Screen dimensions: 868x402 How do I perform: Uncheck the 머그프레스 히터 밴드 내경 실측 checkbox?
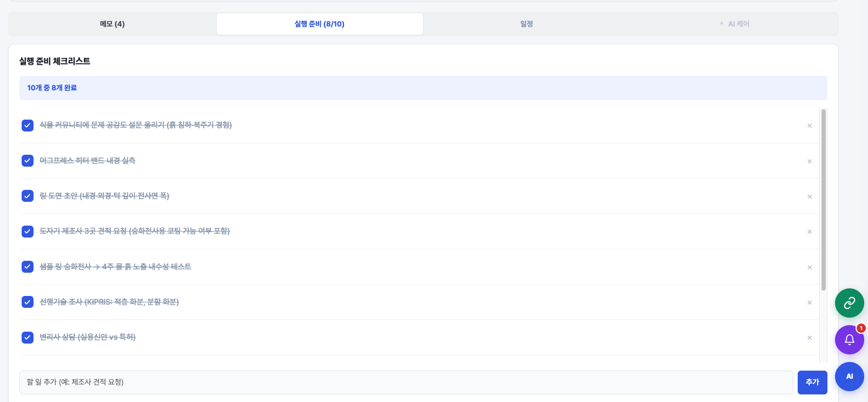click(28, 161)
